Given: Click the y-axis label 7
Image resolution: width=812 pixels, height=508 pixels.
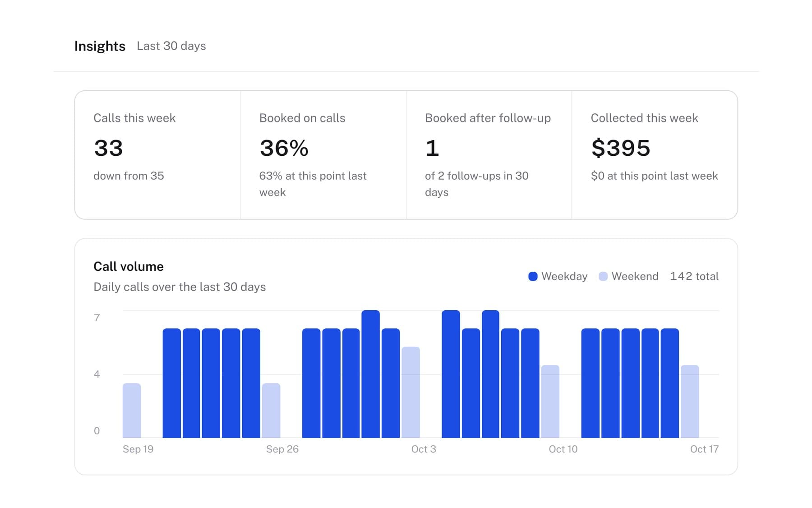Looking at the screenshot, I should point(97,317).
